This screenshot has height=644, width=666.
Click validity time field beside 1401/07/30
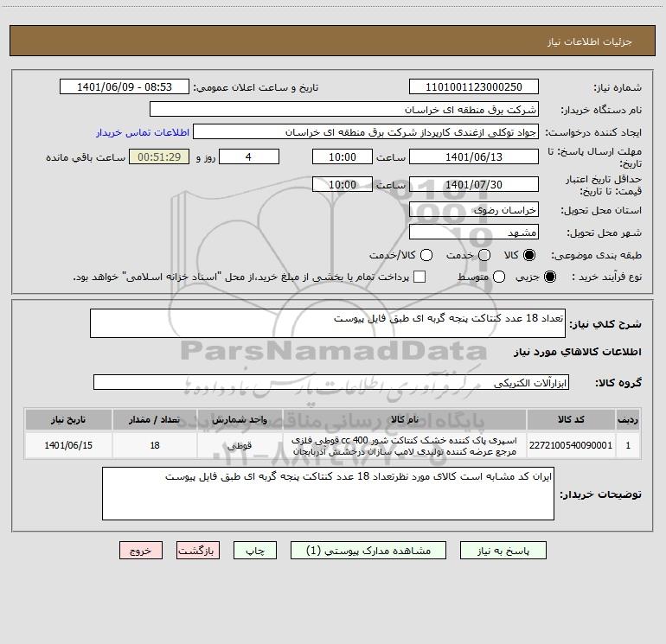(x=343, y=184)
